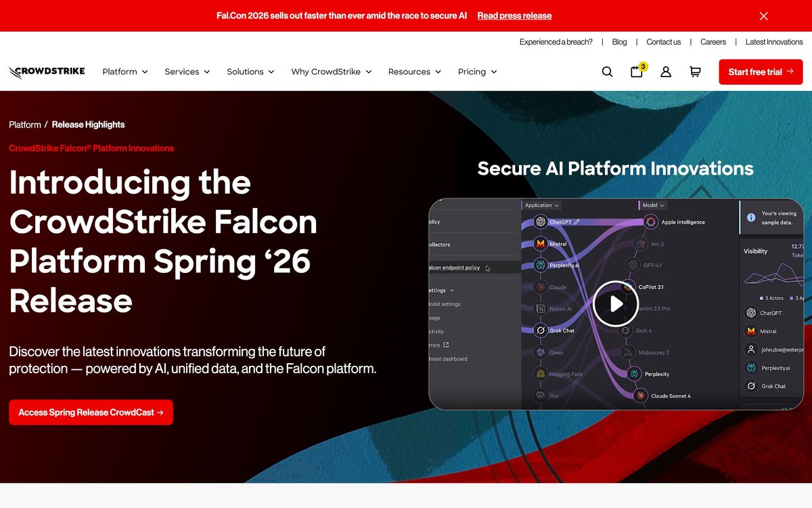Click the Perplexity icon in Model column
Viewport: 812px width, 508px height.
coord(634,374)
